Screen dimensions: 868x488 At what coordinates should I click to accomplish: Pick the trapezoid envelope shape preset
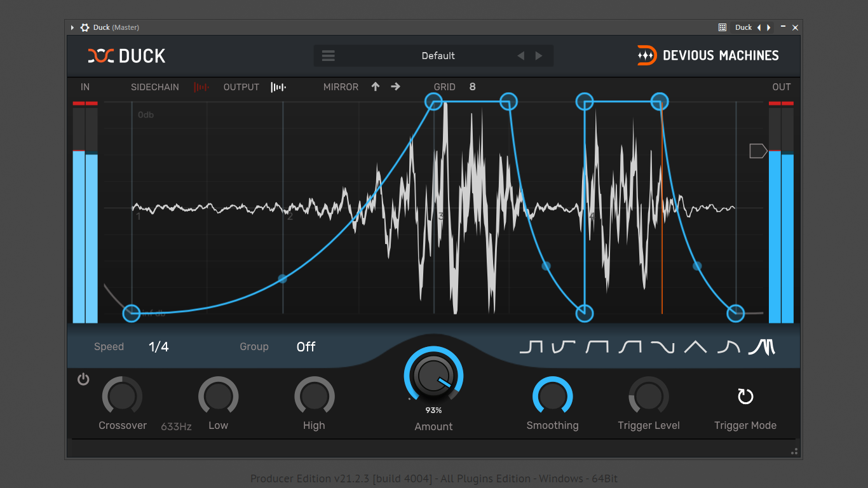pyautogui.click(x=597, y=347)
